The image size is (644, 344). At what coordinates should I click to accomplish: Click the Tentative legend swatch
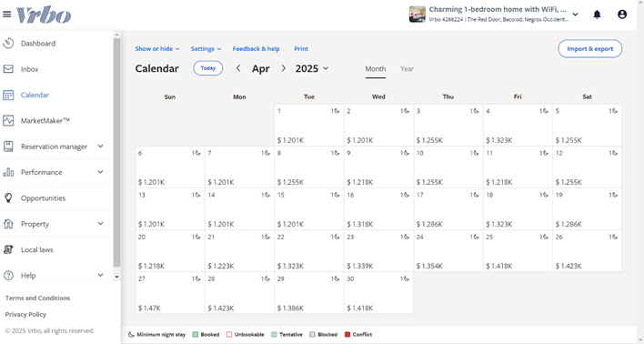click(x=274, y=335)
